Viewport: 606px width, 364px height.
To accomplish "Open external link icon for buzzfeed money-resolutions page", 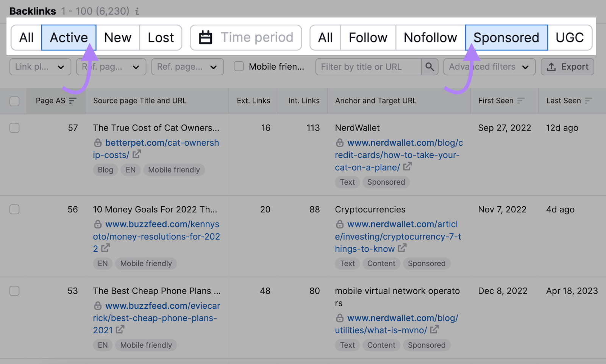I will pos(106,248).
